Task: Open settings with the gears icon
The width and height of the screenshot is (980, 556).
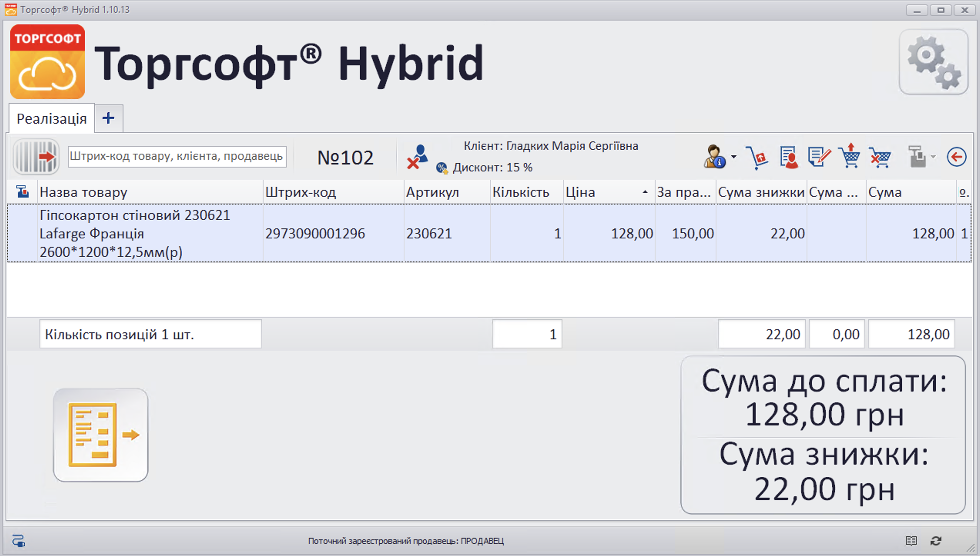Action: point(933,62)
